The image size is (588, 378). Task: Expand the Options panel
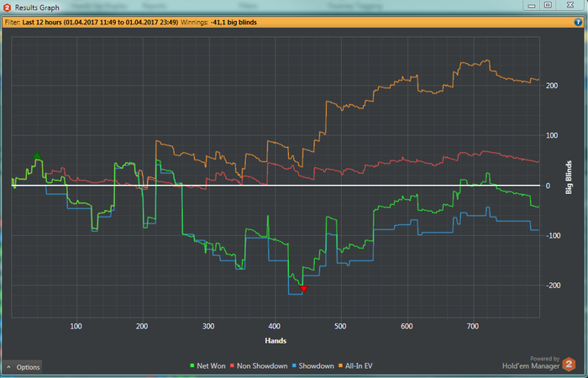coord(23,367)
